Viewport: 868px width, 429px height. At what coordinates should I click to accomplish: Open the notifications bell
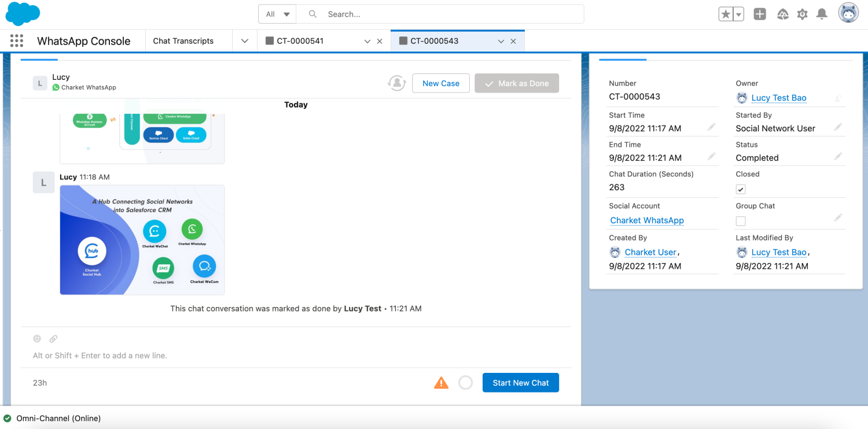coord(822,14)
